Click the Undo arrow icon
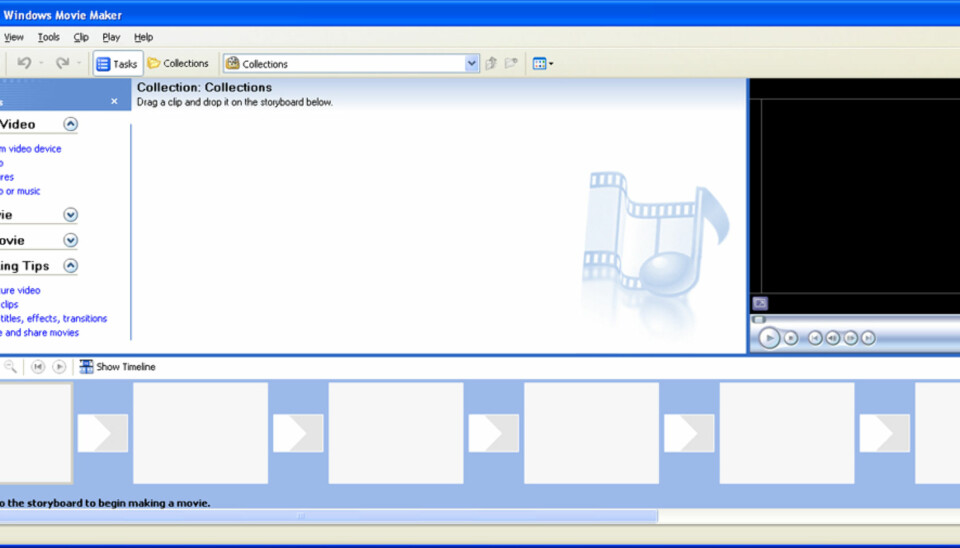This screenshot has width=960, height=548. (x=24, y=63)
